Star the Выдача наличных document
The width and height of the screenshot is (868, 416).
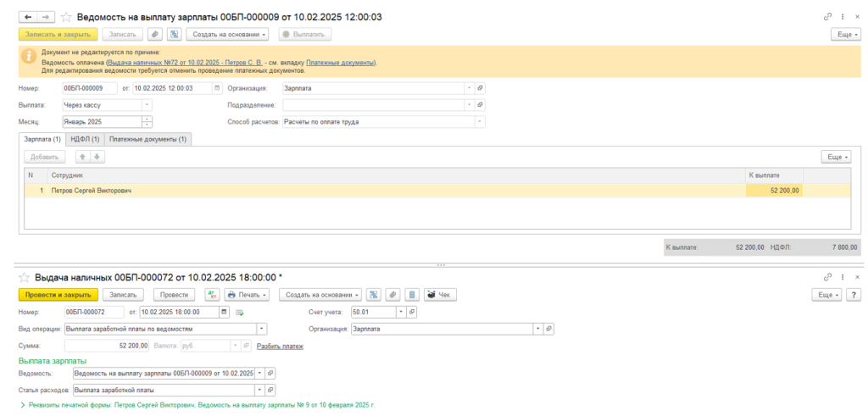pos(25,276)
